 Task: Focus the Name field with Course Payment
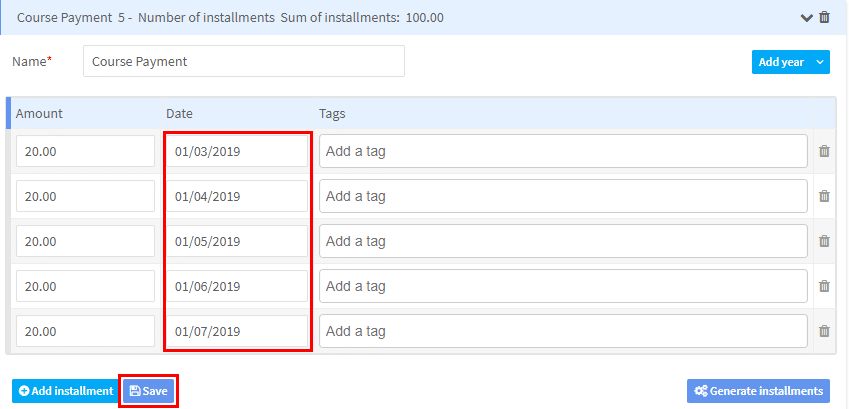click(x=244, y=61)
